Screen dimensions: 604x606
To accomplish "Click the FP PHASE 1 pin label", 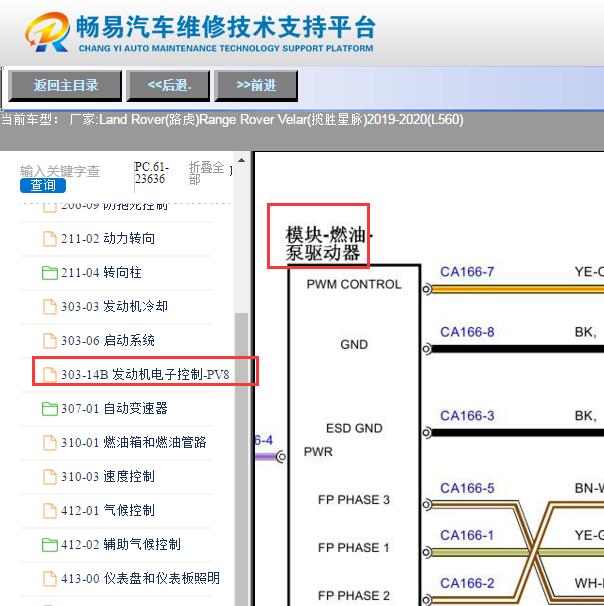I will [354, 548].
